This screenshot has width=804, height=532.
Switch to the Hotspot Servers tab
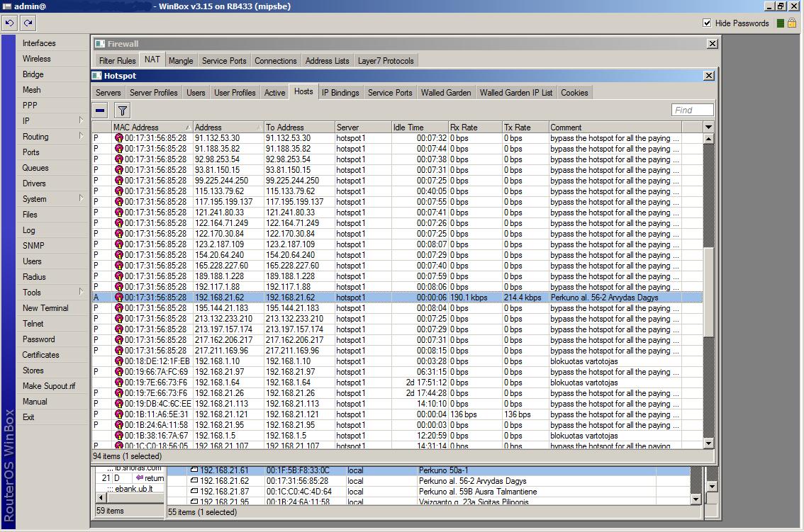108,93
